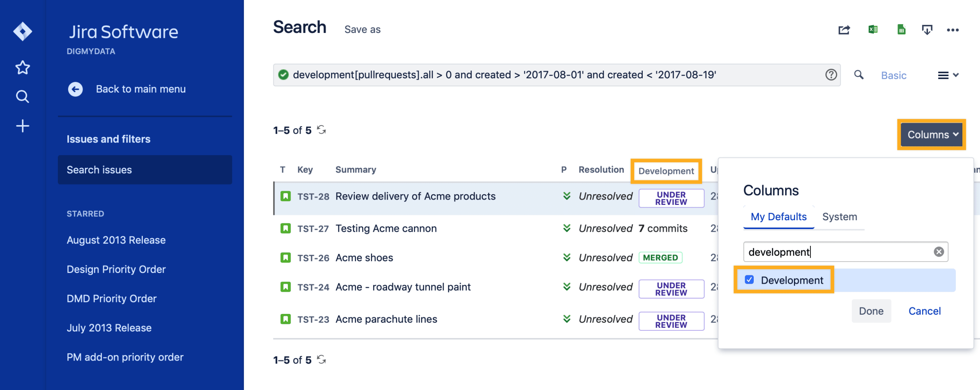Open the share/export search results icon

coord(844,30)
